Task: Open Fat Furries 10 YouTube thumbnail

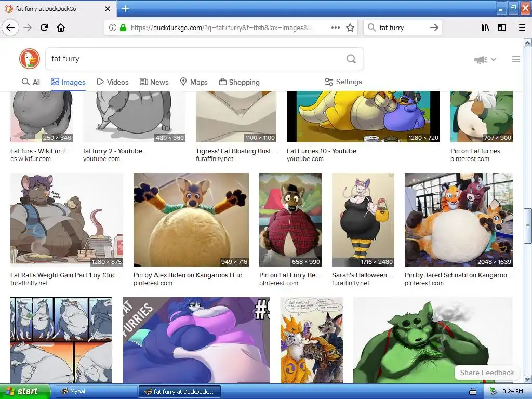Action: tap(363, 116)
